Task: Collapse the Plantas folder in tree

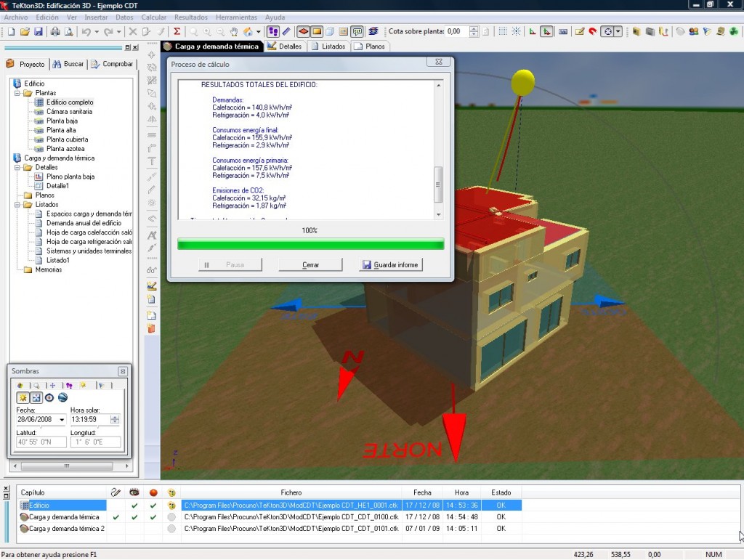Action: click(x=17, y=93)
